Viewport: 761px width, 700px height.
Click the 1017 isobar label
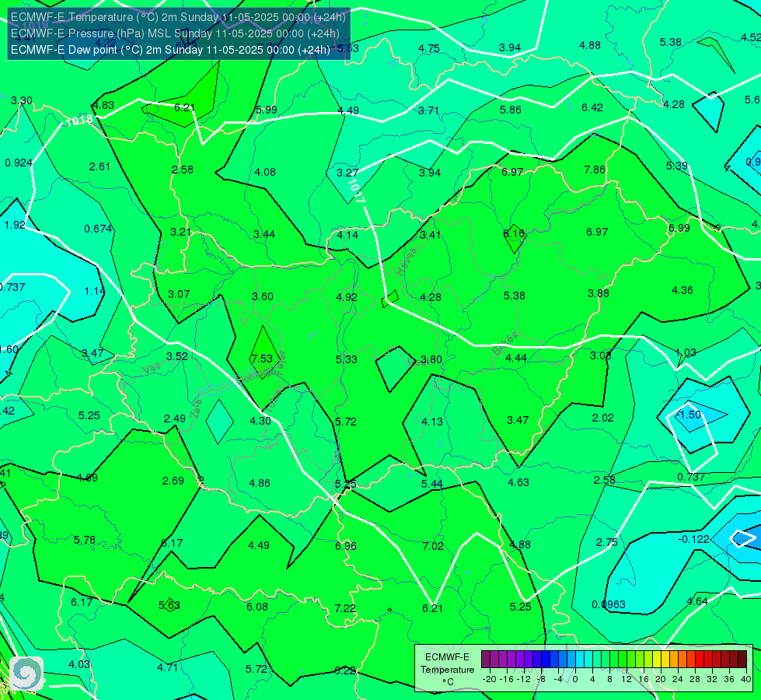356,191
